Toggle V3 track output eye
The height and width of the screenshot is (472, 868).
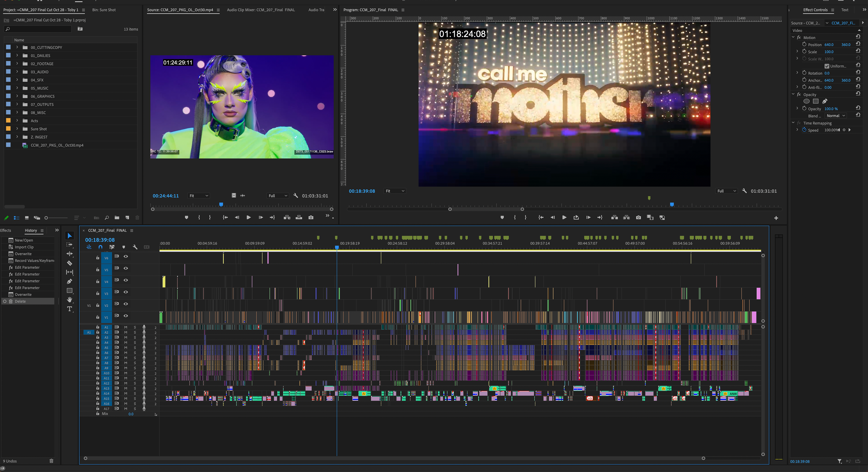coord(126,292)
